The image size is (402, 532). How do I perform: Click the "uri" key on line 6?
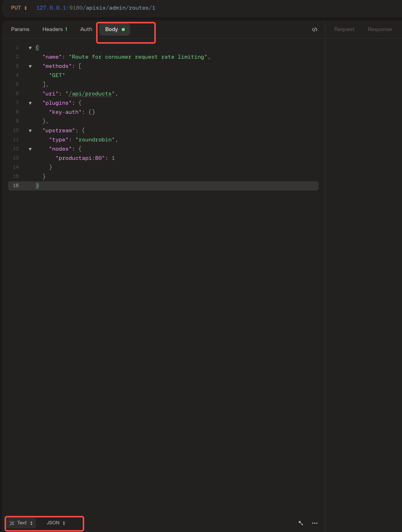point(51,94)
